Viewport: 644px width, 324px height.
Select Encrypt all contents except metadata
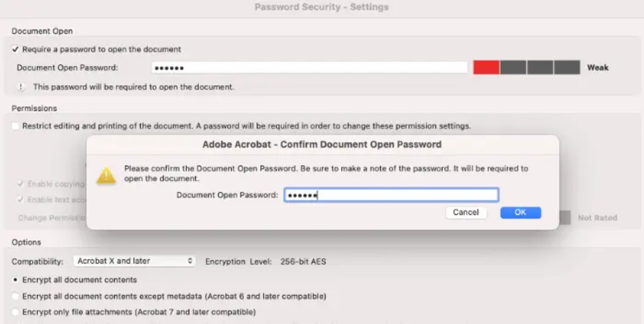click(16, 296)
